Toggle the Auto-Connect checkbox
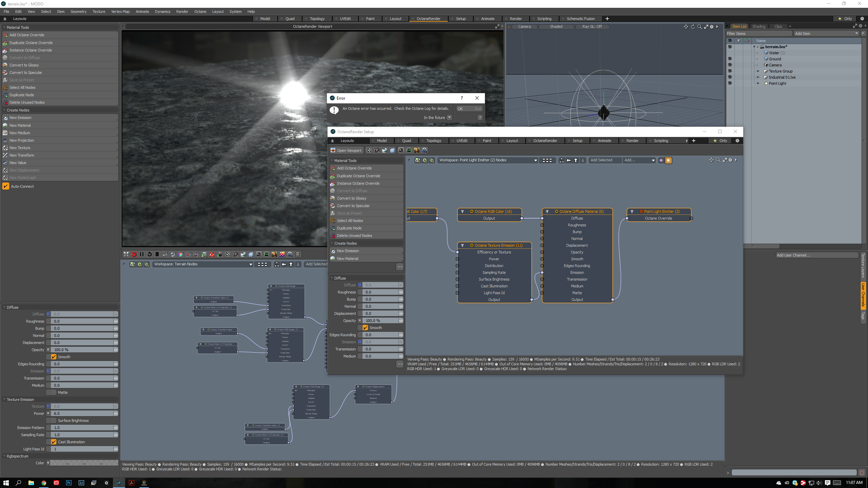This screenshot has height=488, width=868. coord(6,186)
